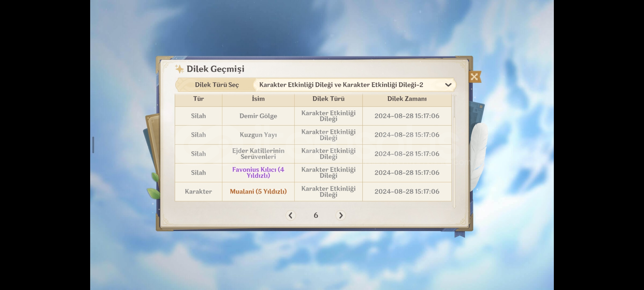Click the Dilek Türü column header

pyautogui.click(x=328, y=99)
